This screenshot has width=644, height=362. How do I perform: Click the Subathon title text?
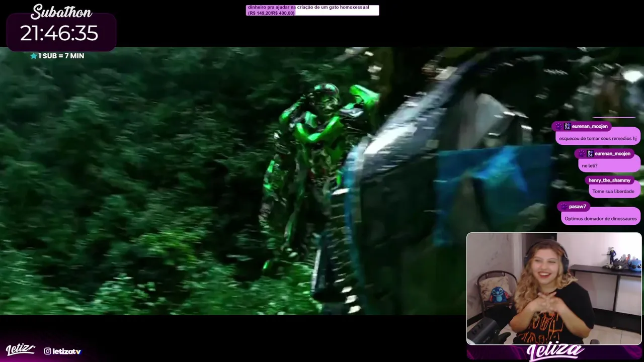click(x=61, y=12)
